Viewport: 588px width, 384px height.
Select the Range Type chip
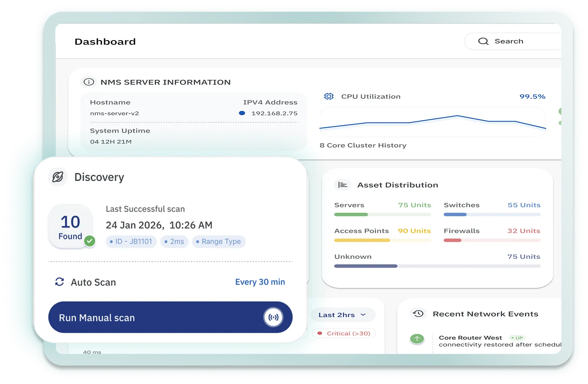coord(219,241)
